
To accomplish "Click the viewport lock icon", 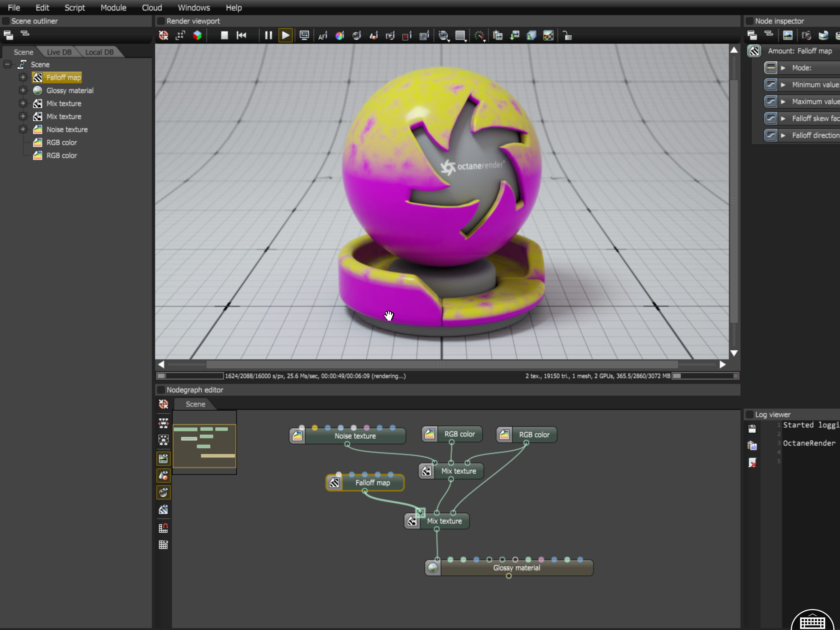I will [x=567, y=36].
